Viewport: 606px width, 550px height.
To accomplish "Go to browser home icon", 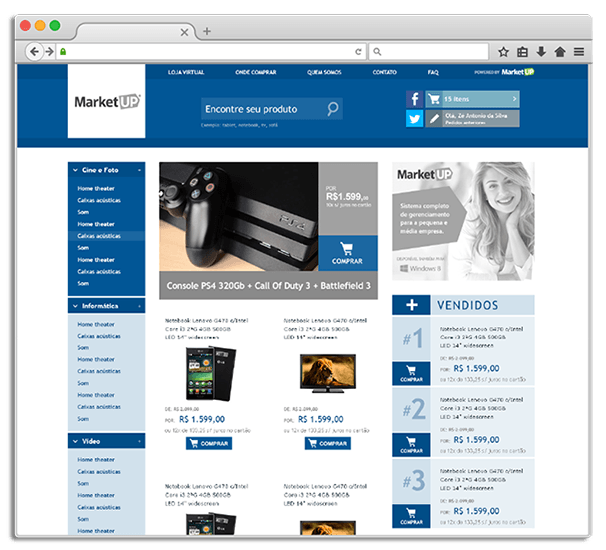I will coord(560,51).
